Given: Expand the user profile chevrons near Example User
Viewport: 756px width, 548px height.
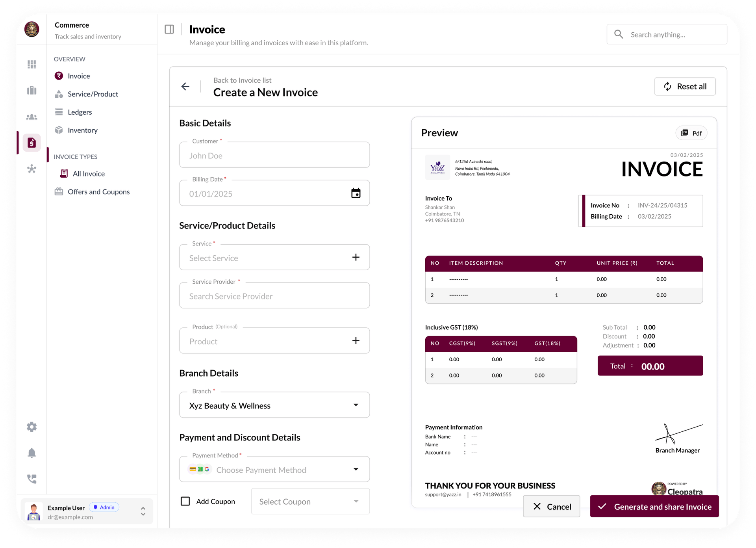Looking at the screenshot, I should pos(143,511).
